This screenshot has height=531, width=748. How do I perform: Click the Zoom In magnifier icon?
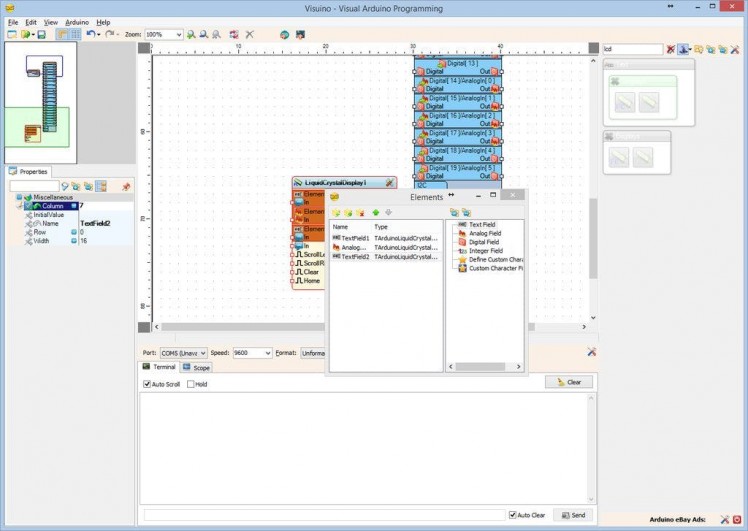(191, 34)
